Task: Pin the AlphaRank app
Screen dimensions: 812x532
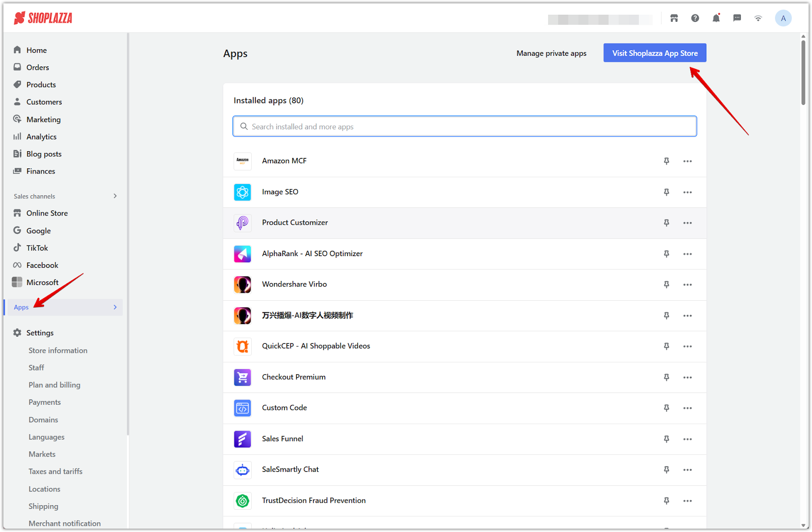Action: tap(666, 254)
